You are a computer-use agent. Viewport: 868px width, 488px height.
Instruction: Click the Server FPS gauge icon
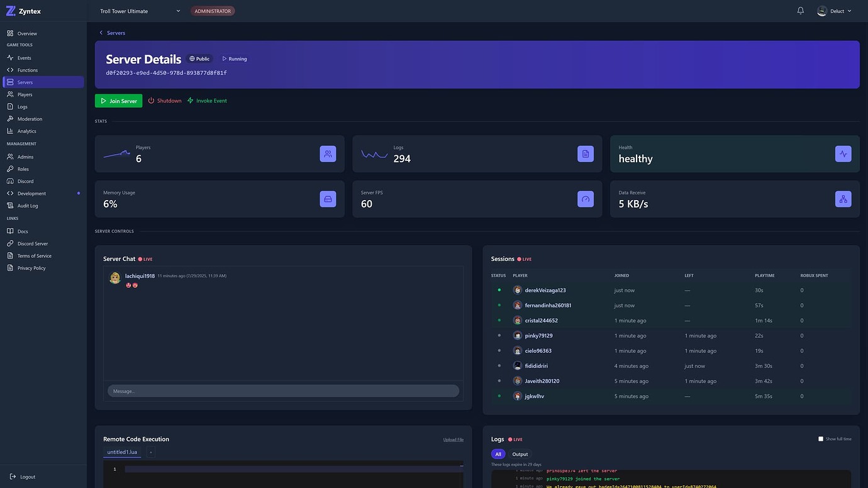(585, 199)
